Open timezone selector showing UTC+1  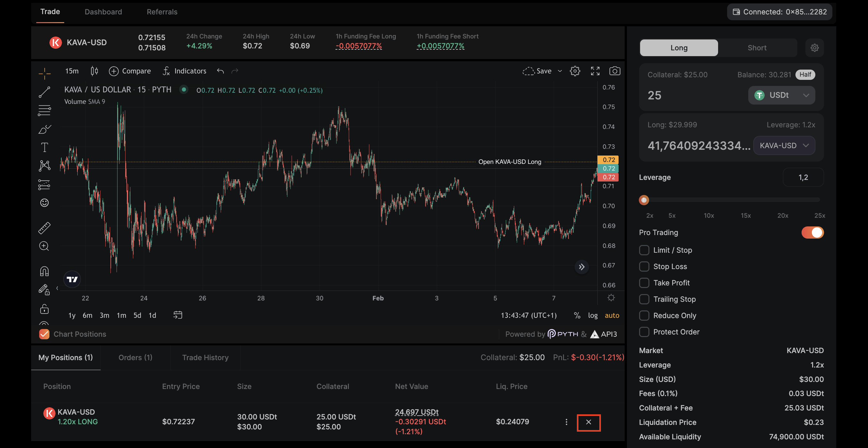coord(528,315)
